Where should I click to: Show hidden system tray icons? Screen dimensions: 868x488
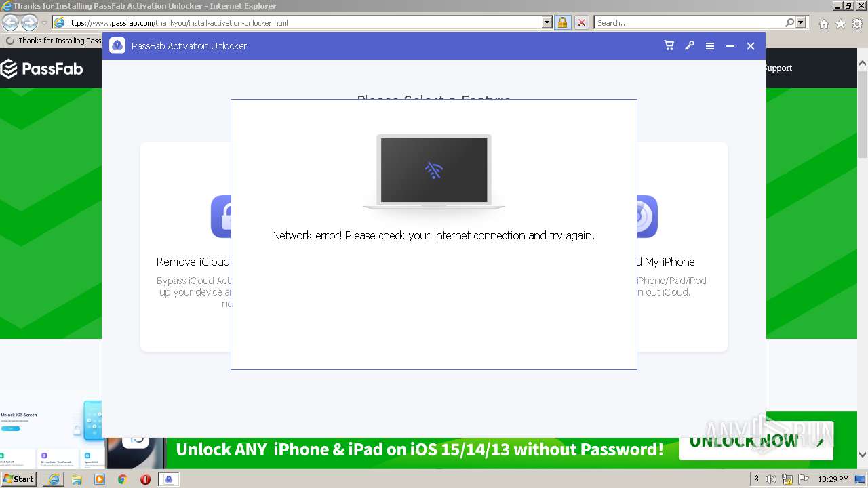coord(756,479)
